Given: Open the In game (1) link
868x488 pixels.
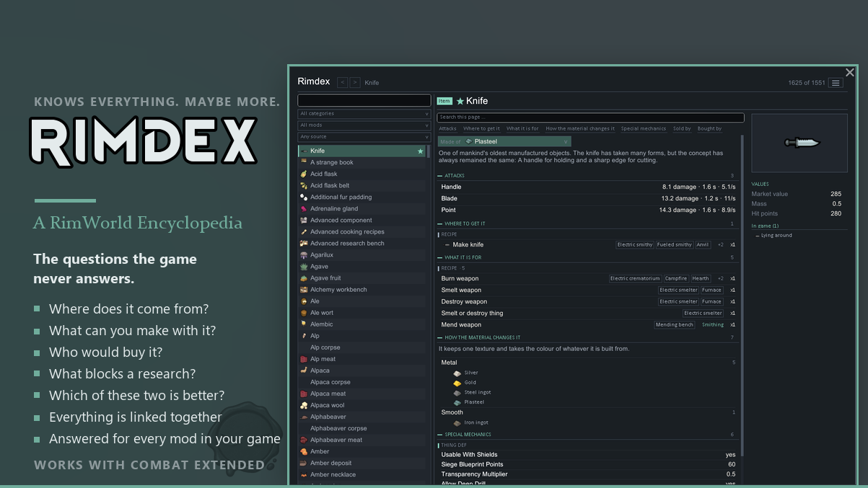Looking at the screenshot, I should [x=765, y=226].
